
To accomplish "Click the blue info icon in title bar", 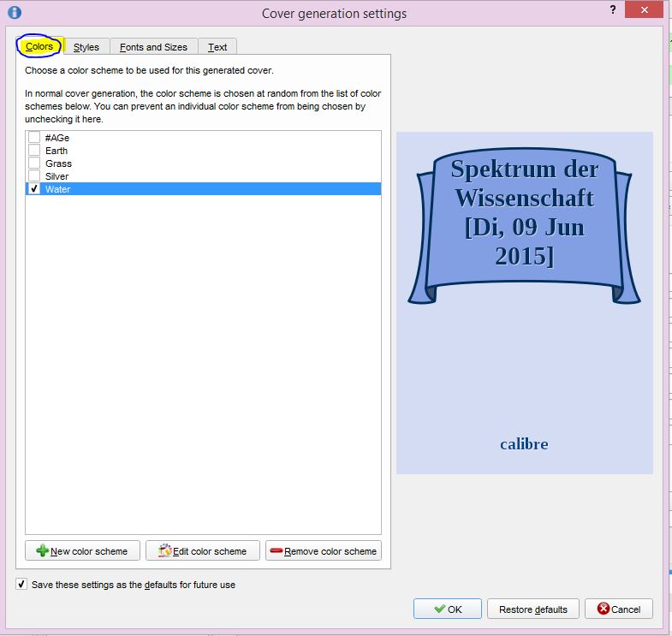I will pos(15,12).
